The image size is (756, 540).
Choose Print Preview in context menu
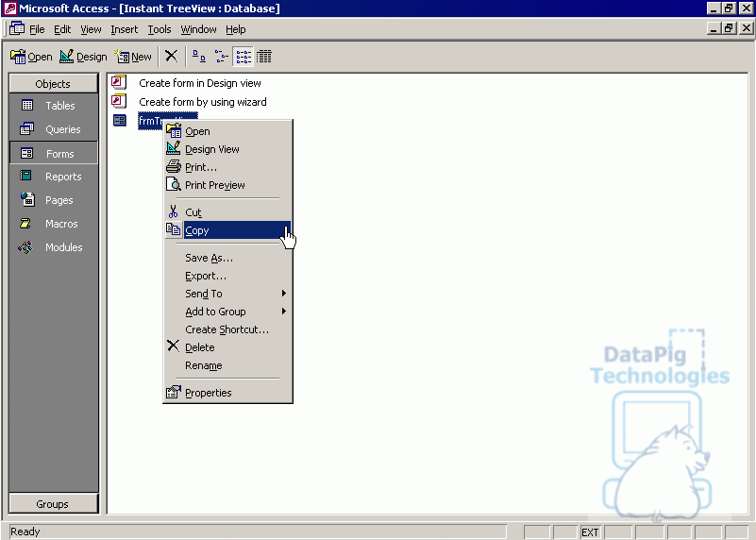[228, 185]
